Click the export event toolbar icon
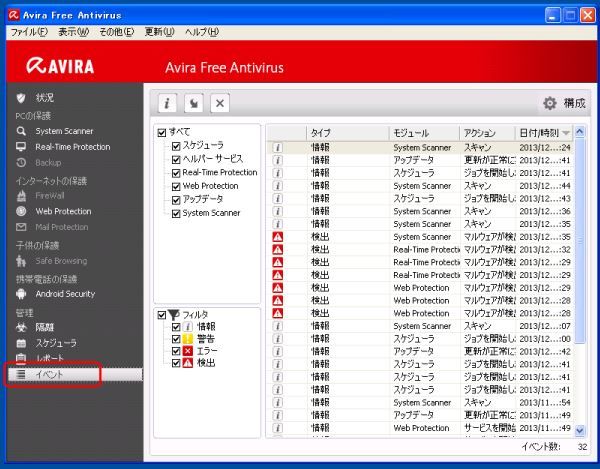This screenshot has width=600, height=469. 194,103
